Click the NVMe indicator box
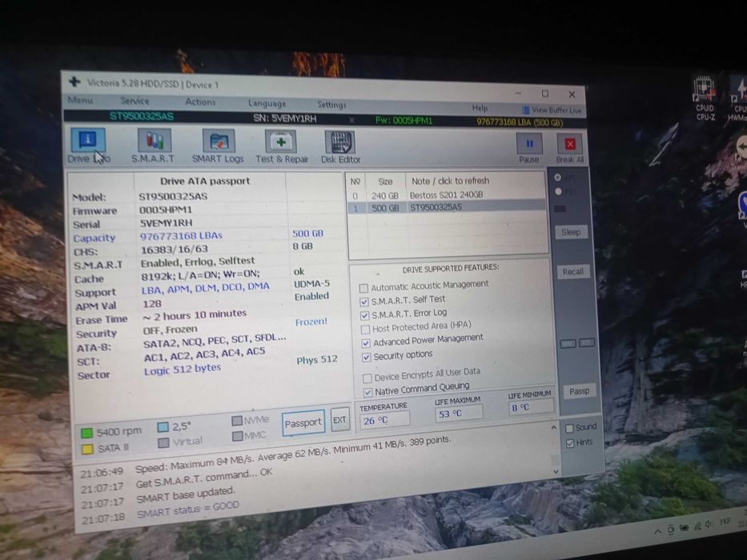Image resolution: width=747 pixels, height=560 pixels. coord(237,421)
